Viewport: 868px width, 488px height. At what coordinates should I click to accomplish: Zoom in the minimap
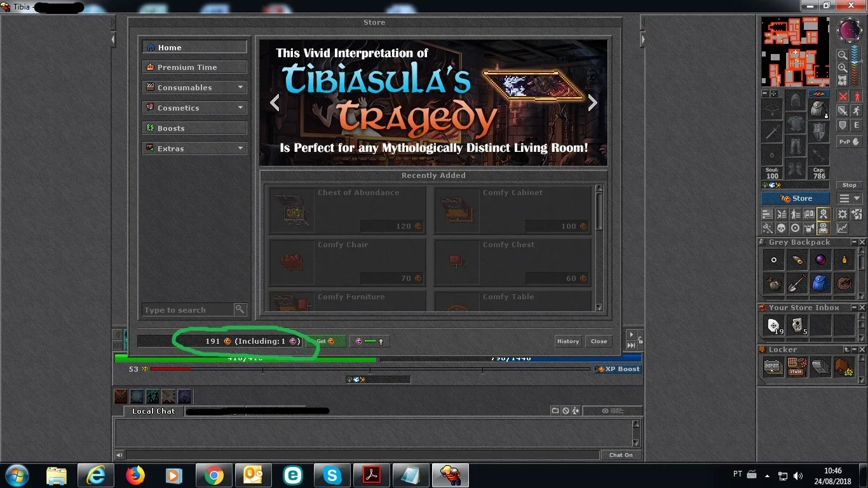pos(842,68)
